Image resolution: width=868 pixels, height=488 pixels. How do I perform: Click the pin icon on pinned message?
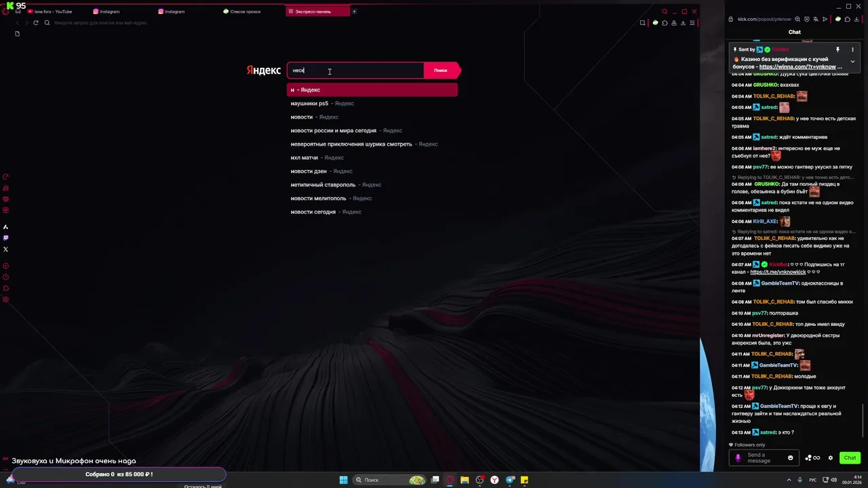coord(837,49)
